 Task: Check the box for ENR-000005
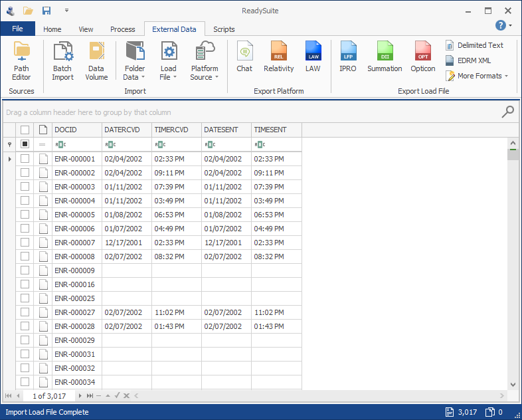point(25,215)
